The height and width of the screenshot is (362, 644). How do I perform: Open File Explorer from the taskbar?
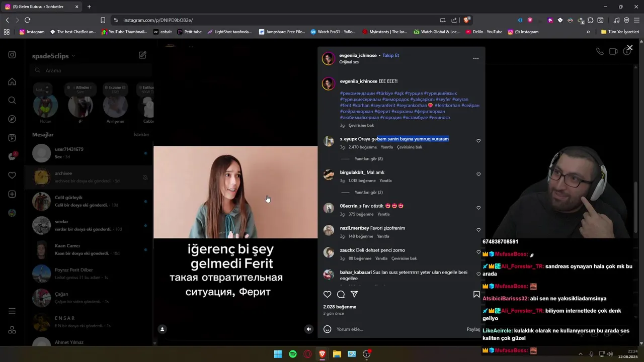coord(337,354)
